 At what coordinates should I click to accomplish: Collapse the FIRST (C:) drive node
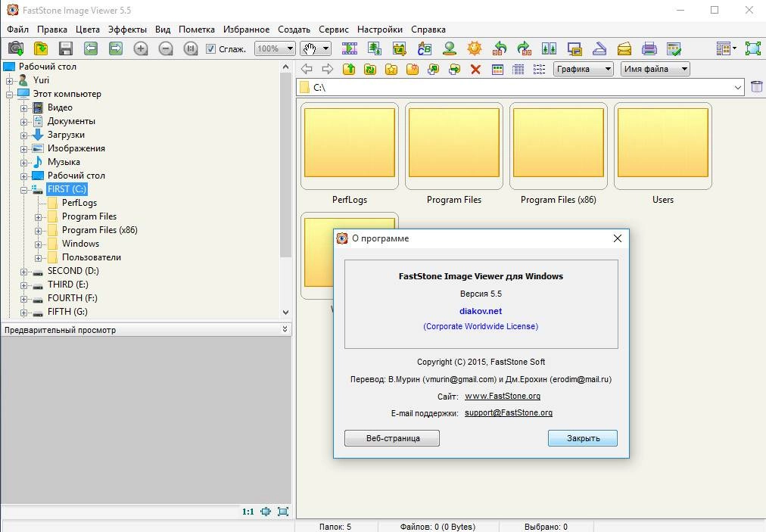23,190
